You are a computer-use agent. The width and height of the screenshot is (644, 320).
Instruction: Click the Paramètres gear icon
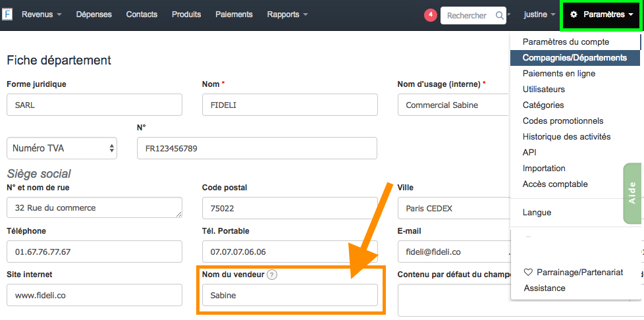click(x=574, y=14)
